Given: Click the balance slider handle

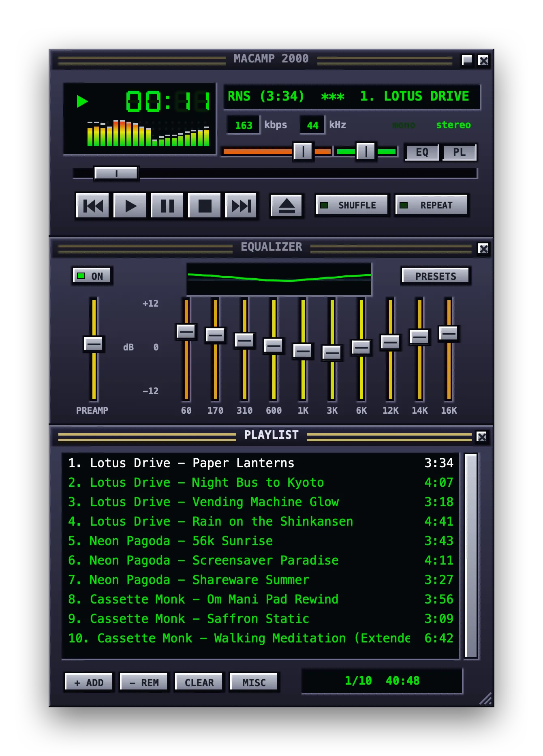Looking at the screenshot, I should coord(366,152).
